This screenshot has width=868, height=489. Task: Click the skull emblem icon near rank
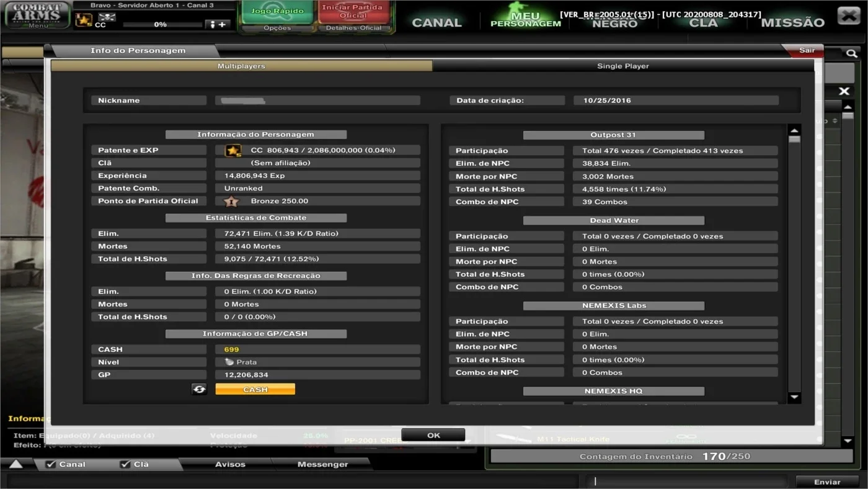[107, 17]
